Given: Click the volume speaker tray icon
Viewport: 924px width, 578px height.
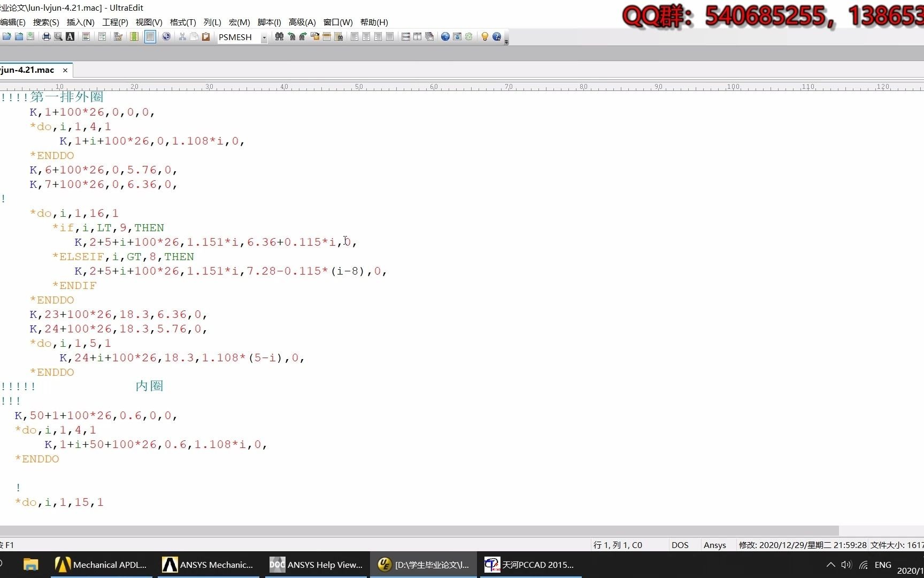Looking at the screenshot, I should (846, 565).
